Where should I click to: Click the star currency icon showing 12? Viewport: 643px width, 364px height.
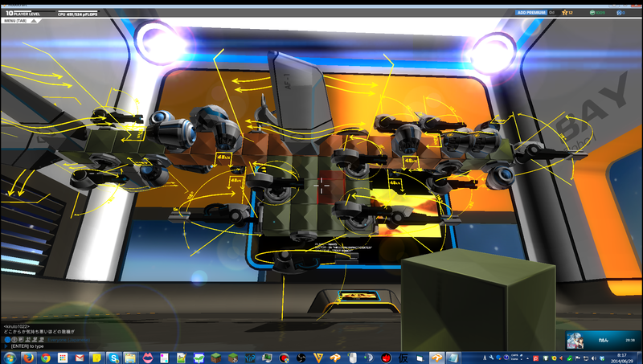565,13
